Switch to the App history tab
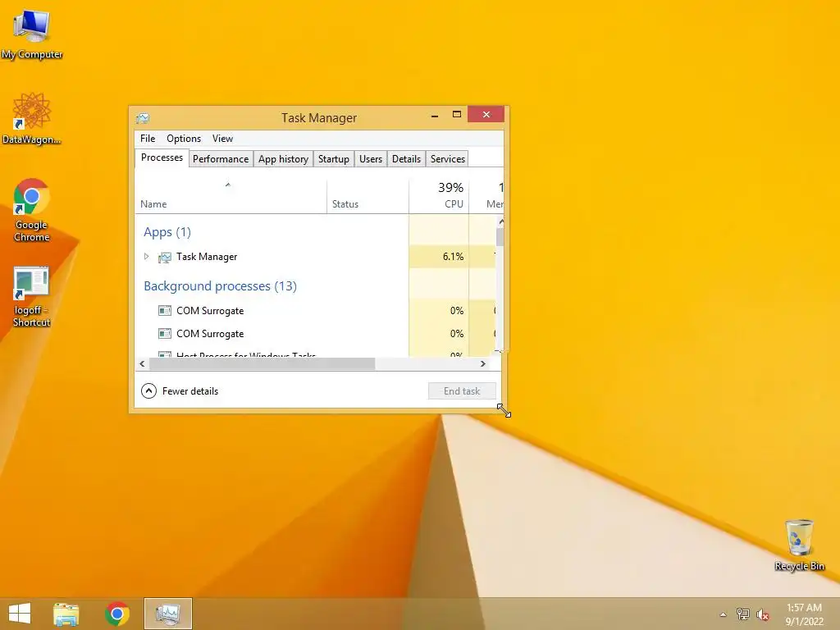Viewport: 840px width, 630px height. click(x=283, y=159)
